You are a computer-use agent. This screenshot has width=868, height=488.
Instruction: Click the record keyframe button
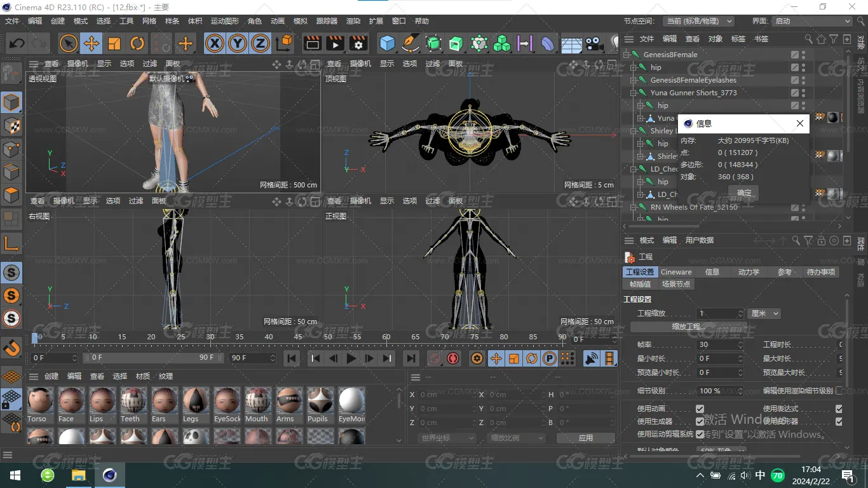coord(435,358)
